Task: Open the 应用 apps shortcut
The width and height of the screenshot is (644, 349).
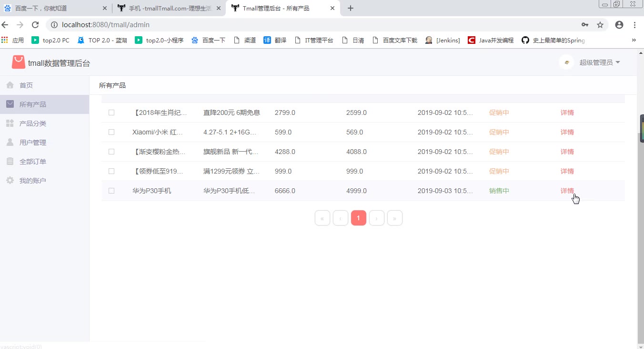Action: (13, 41)
